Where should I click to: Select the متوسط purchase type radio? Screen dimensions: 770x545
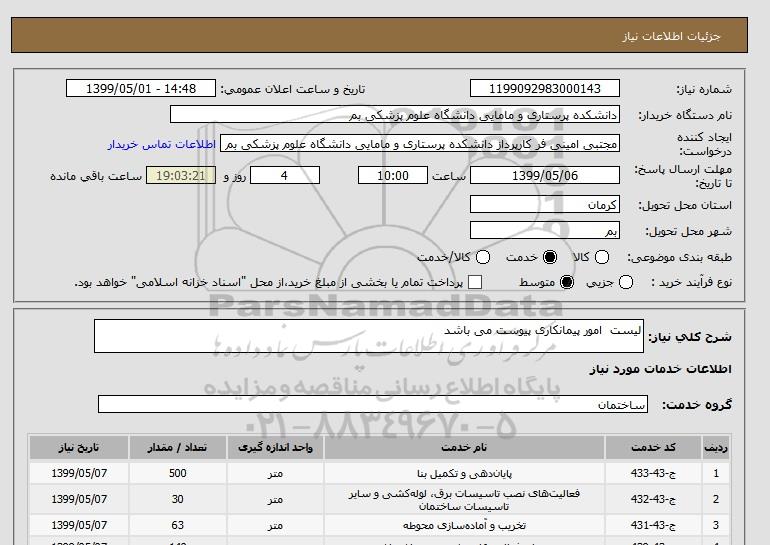click(567, 282)
